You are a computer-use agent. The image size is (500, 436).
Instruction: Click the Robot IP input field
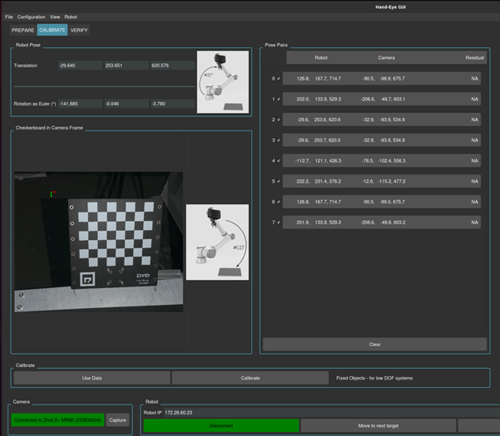coord(332,413)
